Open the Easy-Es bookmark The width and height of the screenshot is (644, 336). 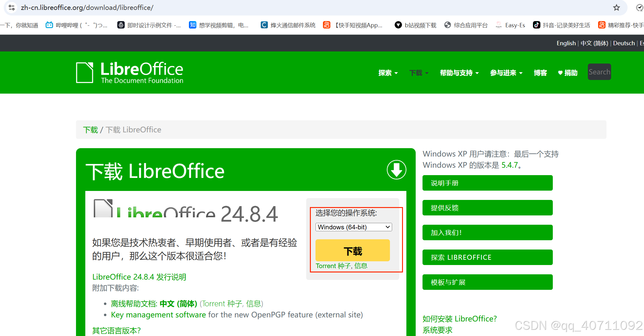point(510,25)
